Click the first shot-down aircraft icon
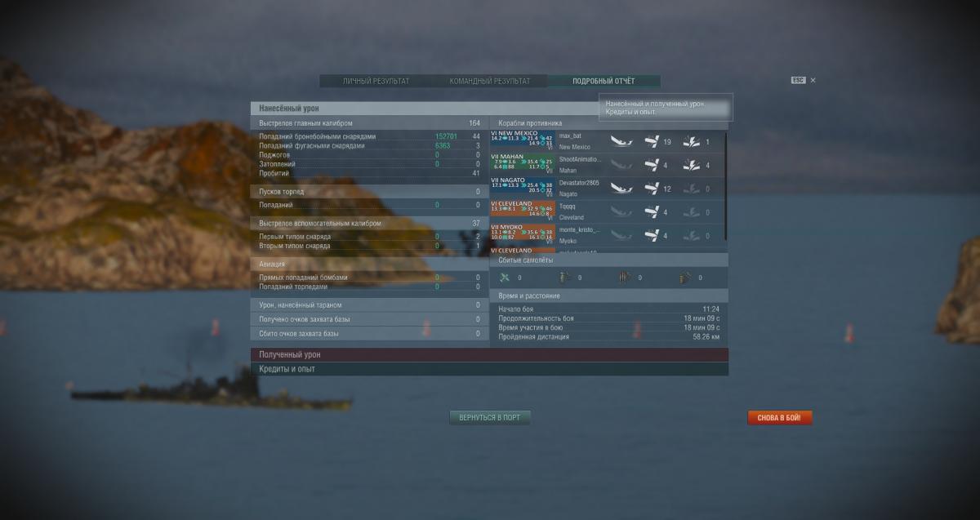 coord(504,278)
